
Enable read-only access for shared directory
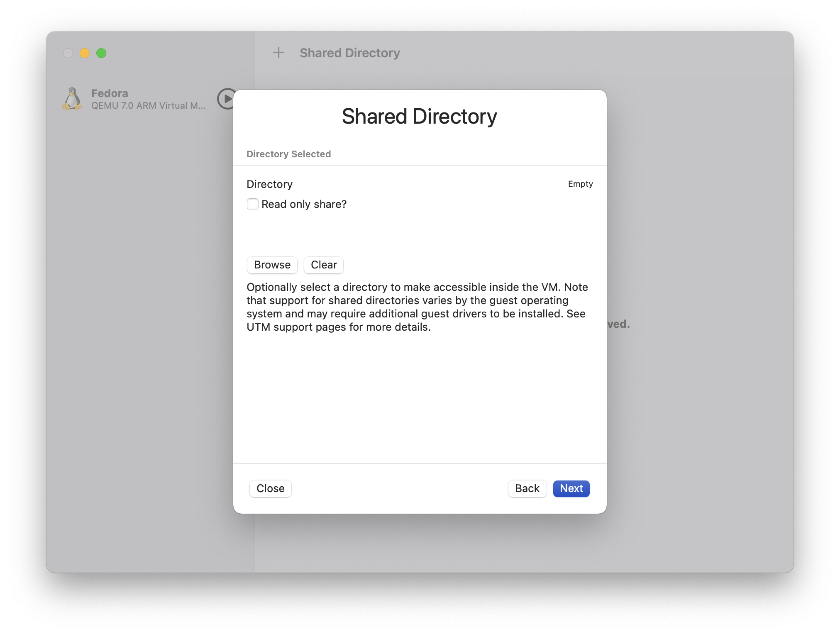tap(252, 204)
